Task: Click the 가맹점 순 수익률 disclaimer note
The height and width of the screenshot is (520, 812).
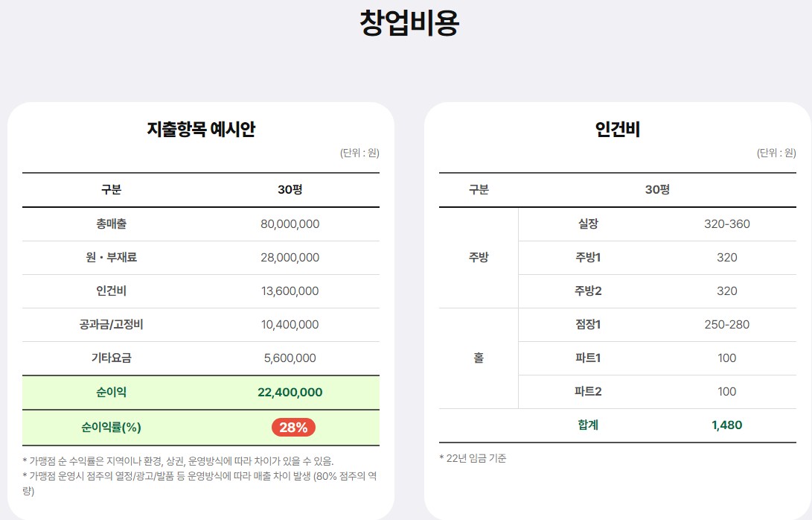Action: point(179,460)
